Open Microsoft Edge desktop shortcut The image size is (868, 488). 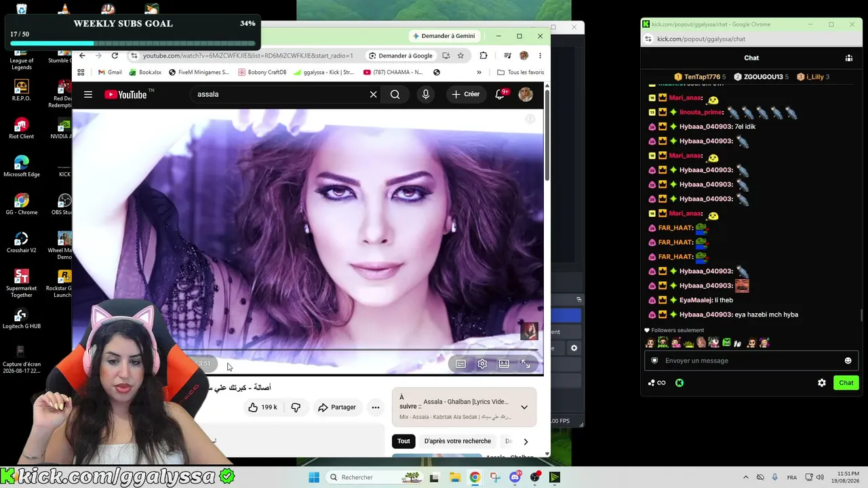[x=21, y=166]
